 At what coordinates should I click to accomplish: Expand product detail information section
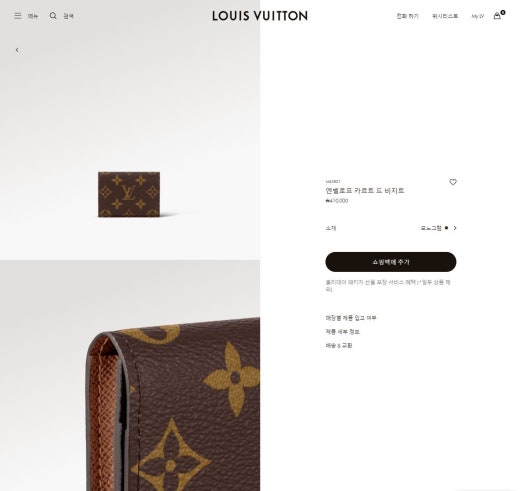342,332
